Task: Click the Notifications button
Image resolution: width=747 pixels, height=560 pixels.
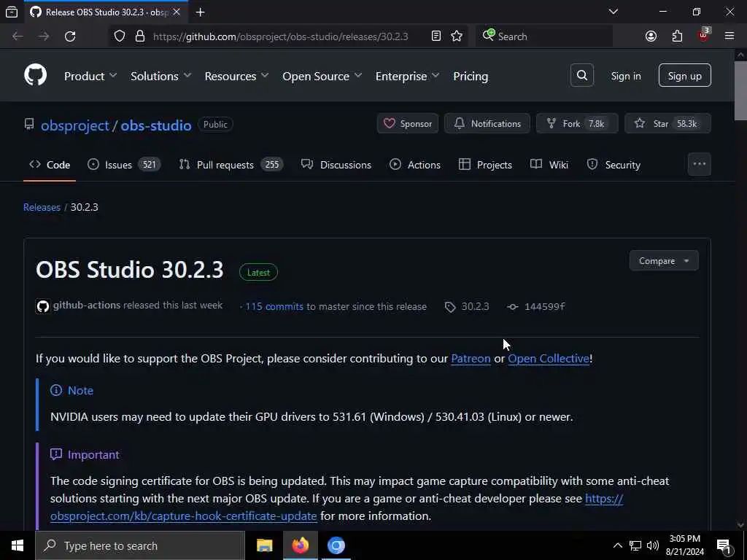Action: pos(487,124)
